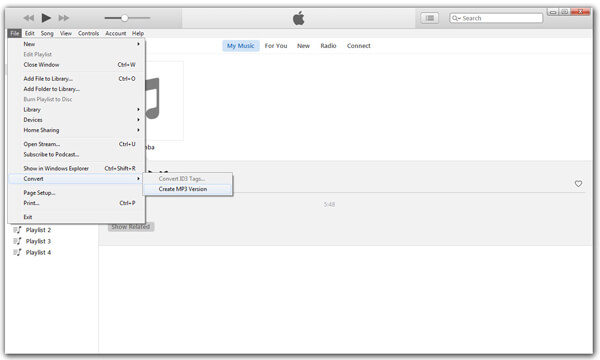The image size is (600, 360).
Task: Click the music note album artwork
Action: pyautogui.click(x=165, y=101)
